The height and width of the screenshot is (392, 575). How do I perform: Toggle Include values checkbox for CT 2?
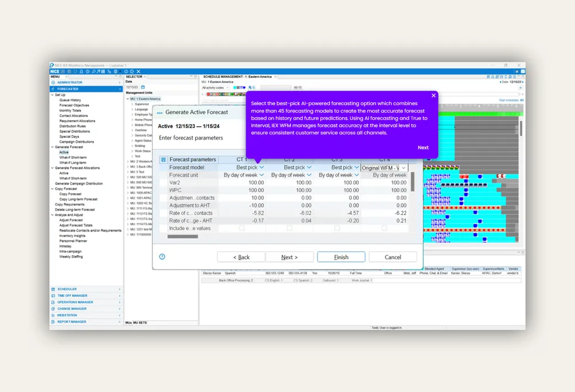coord(290,228)
